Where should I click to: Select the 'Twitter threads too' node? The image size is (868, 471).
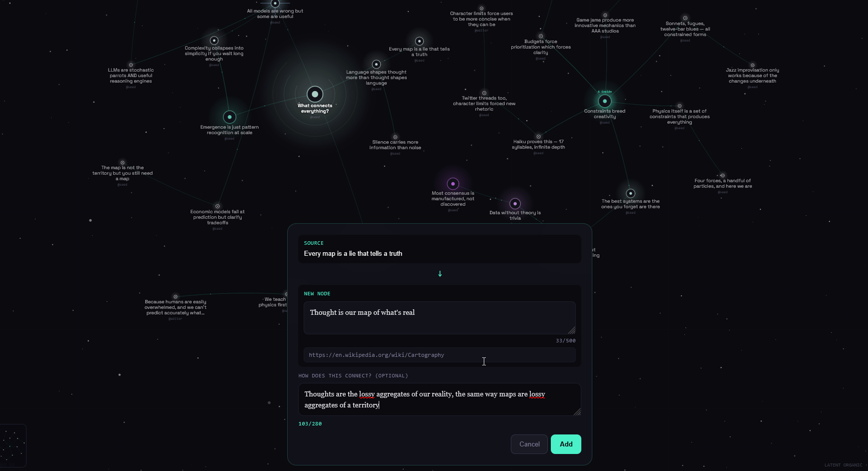point(484,93)
